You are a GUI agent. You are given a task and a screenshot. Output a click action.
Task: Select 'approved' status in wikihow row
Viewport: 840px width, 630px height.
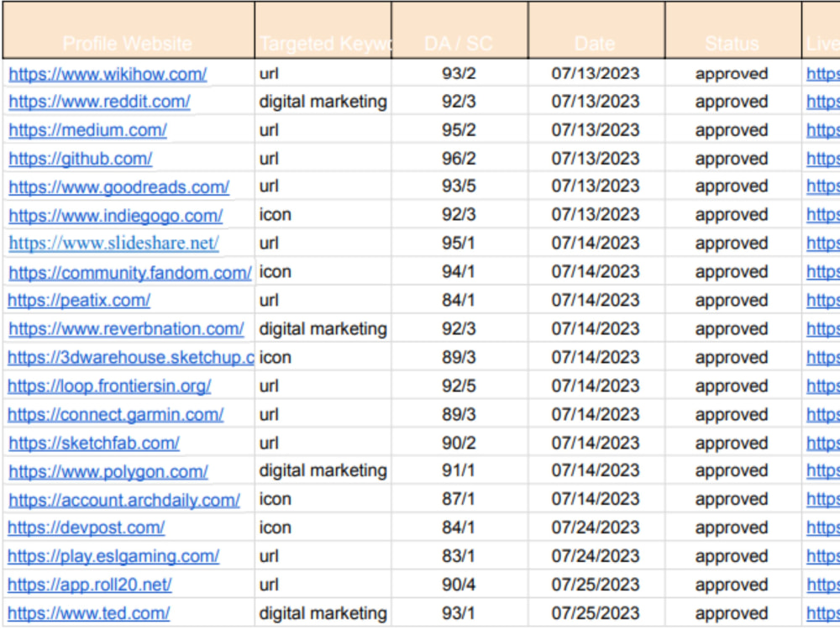732,74
